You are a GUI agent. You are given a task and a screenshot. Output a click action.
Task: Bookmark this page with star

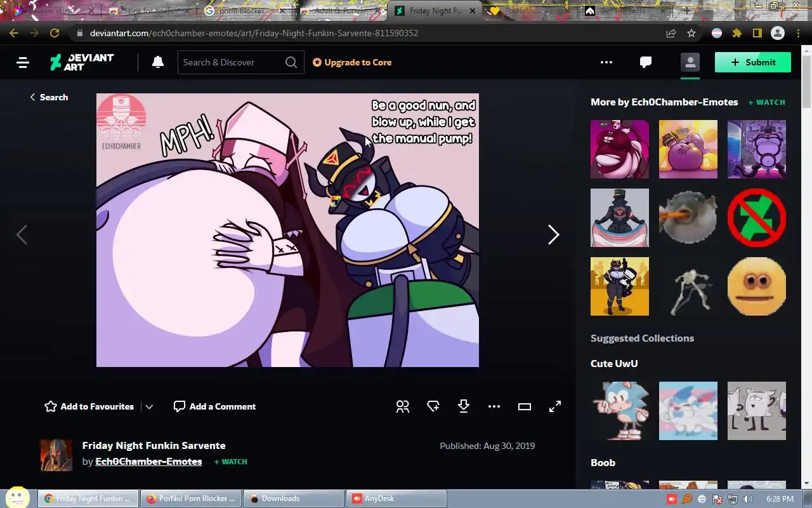pos(691,33)
